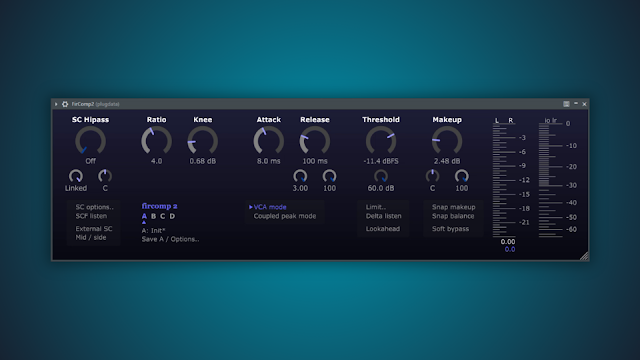Click the fircomp 2 logo text
Screen dimensions: 640x360
click(159, 206)
